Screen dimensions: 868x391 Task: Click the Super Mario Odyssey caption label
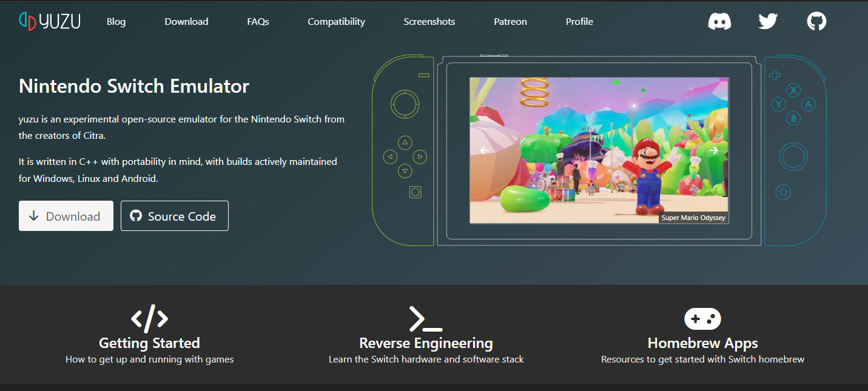[693, 218]
